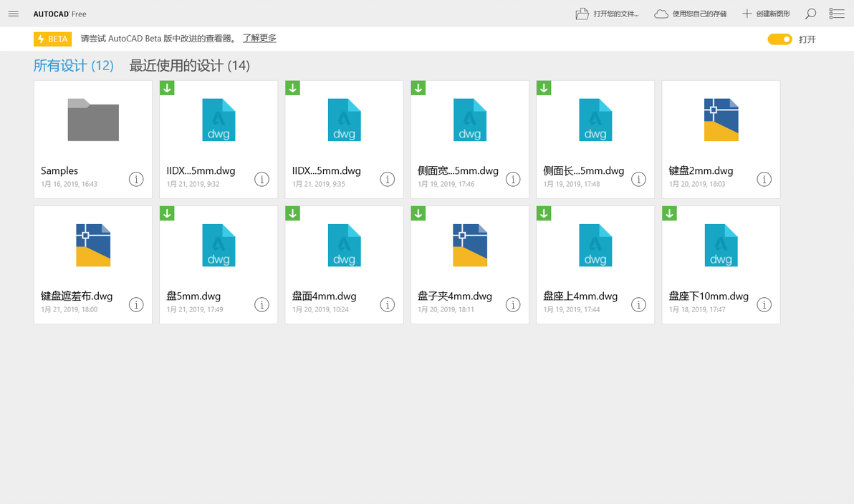
Task: Open info for IIDX file dated 9:32
Action: click(x=262, y=179)
